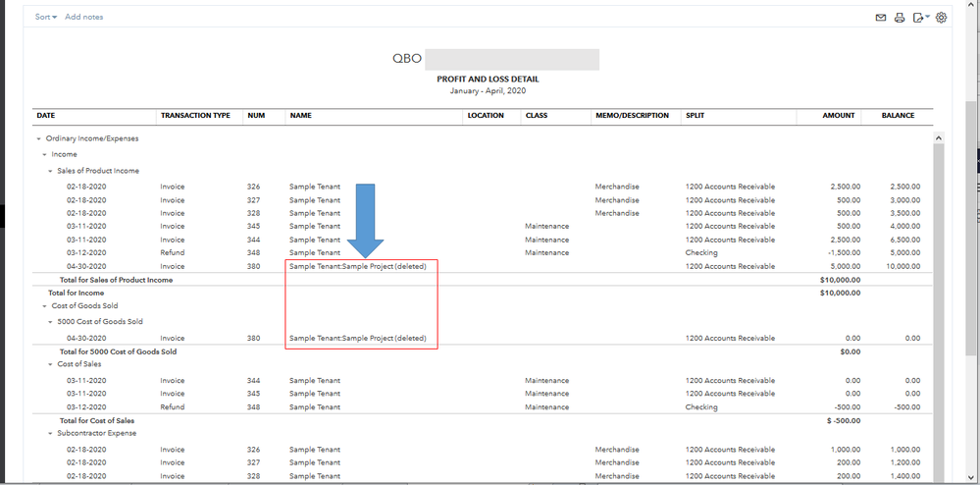This screenshot has width=980, height=485.
Task: Email the report using envelope icon
Action: [881, 18]
